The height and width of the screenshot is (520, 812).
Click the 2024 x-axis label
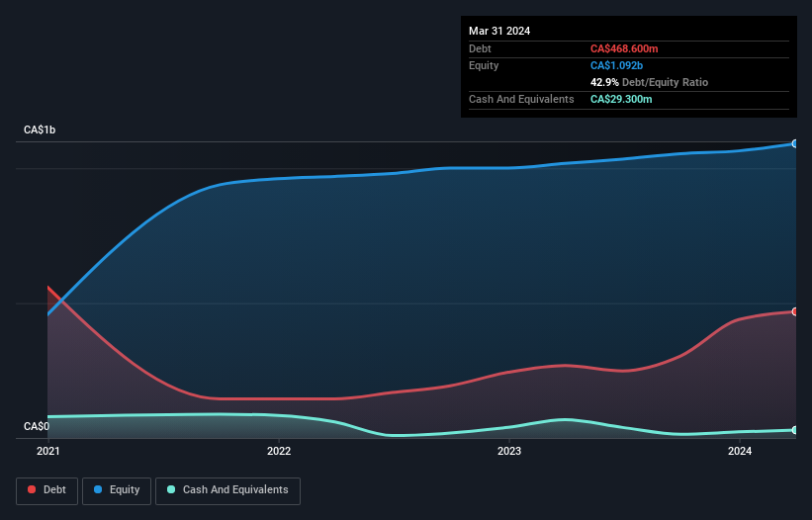[740, 451]
